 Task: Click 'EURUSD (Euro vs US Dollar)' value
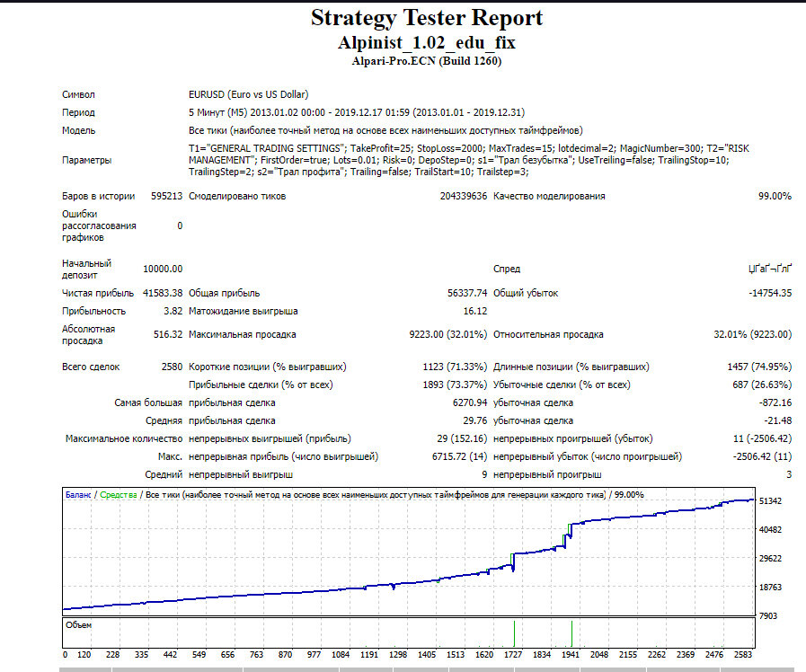248,94
